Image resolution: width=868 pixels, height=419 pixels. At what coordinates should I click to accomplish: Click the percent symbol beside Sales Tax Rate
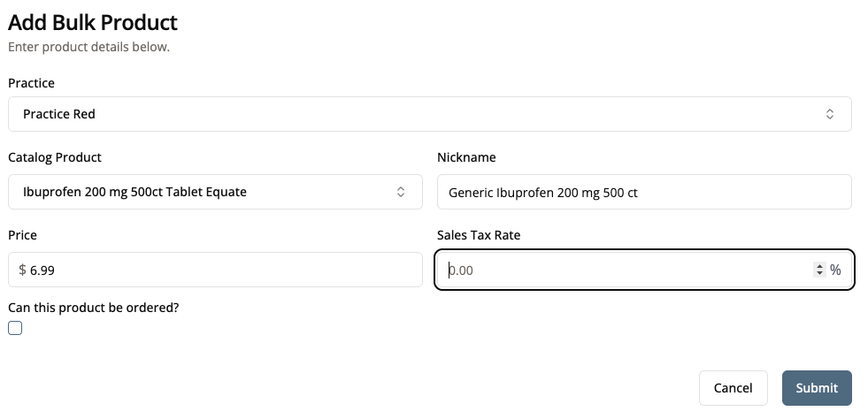pyautogui.click(x=835, y=270)
